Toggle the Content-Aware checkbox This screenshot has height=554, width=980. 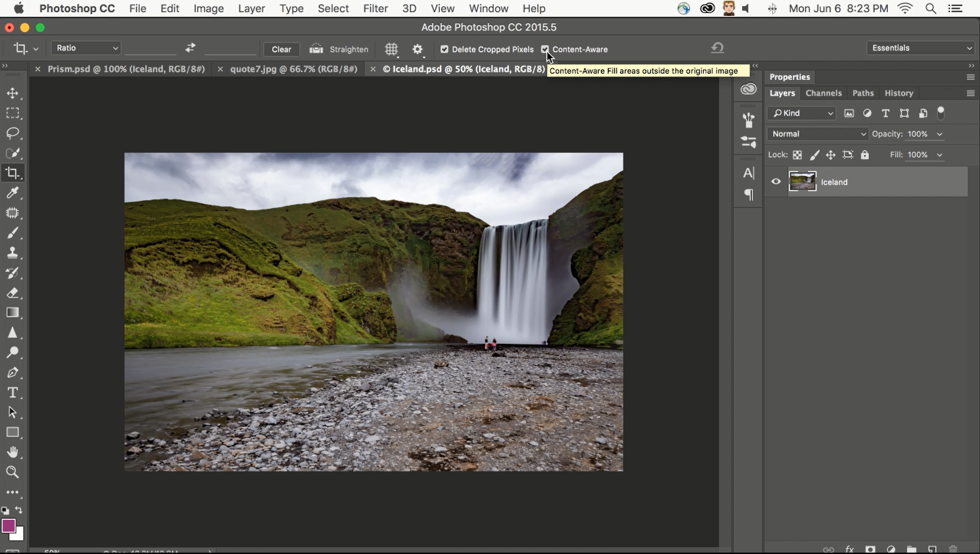coord(545,49)
